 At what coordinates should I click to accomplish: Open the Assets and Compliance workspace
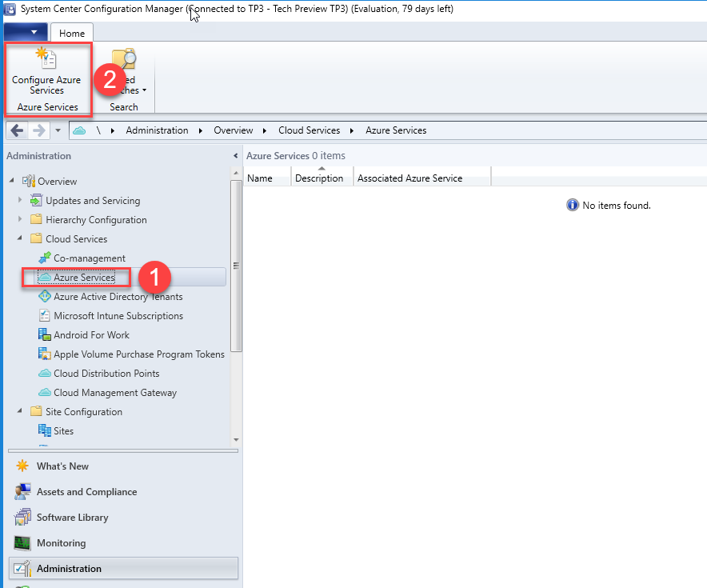coord(86,492)
